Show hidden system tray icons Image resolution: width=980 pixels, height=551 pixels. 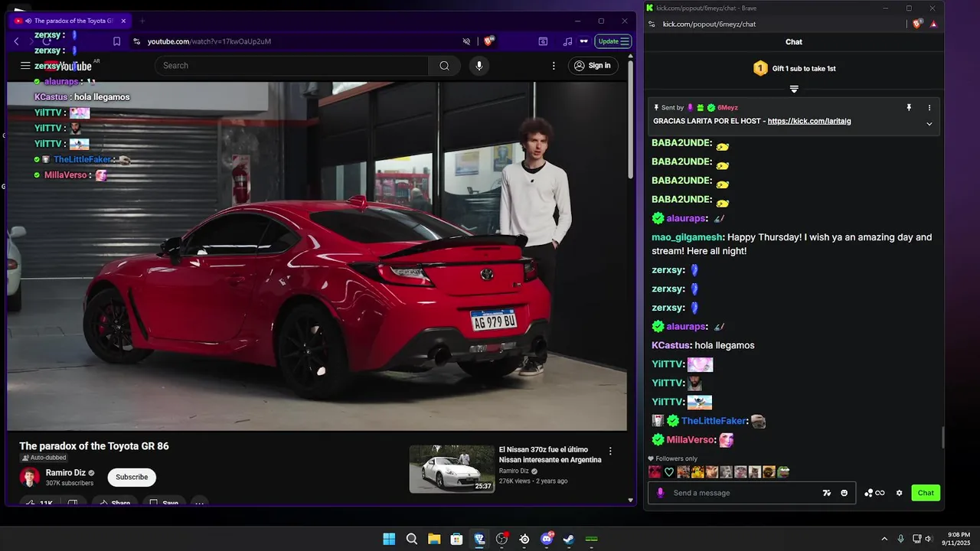(x=884, y=539)
